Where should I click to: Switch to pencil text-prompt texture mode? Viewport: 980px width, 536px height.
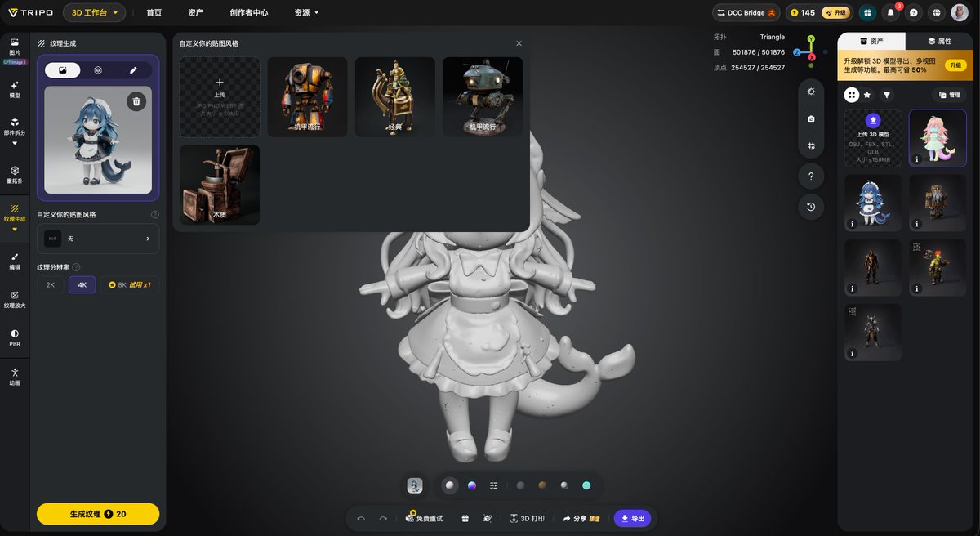click(133, 70)
